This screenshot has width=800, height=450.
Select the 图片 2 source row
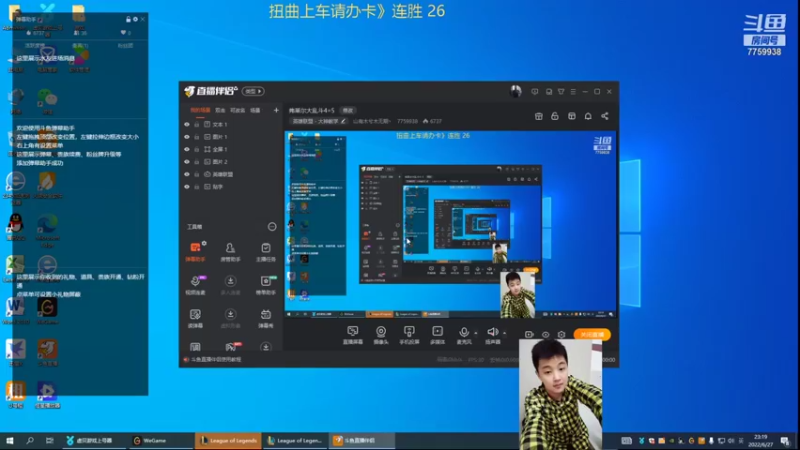(x=231, y=162)
